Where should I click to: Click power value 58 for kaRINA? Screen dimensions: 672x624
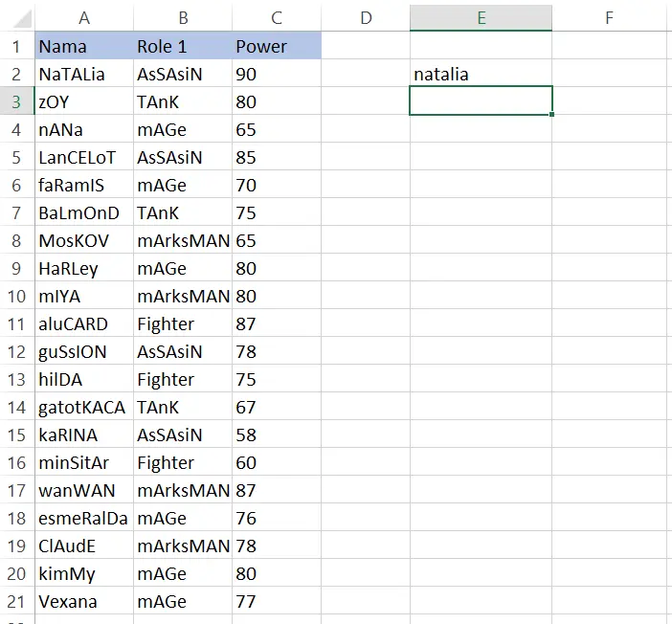[x=277, y=435]
